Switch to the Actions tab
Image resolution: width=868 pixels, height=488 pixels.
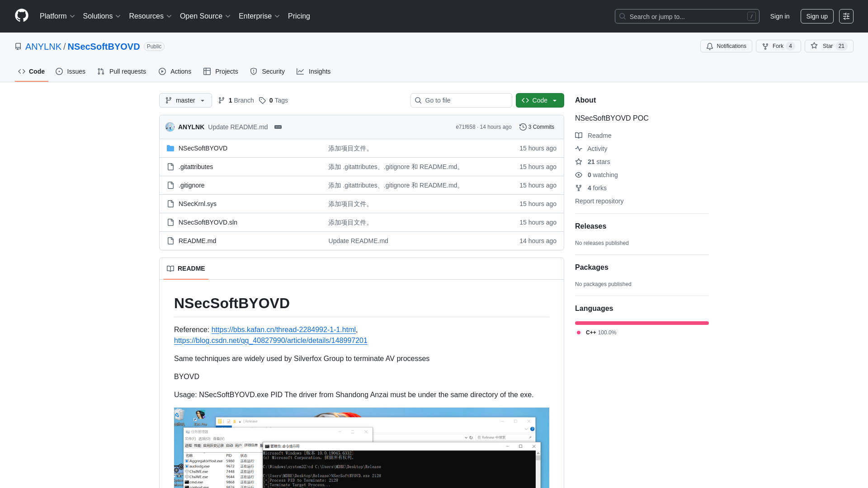tap(175, 71)
